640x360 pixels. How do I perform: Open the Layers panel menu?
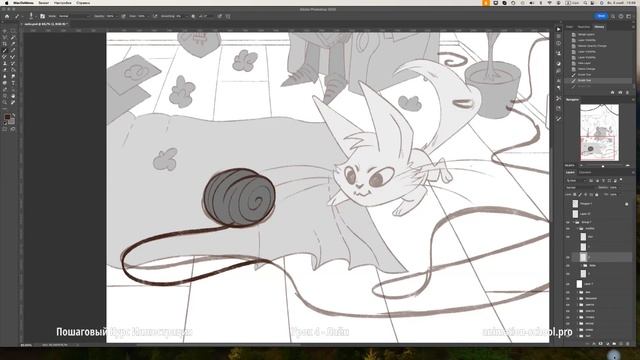tap(633, 172)
